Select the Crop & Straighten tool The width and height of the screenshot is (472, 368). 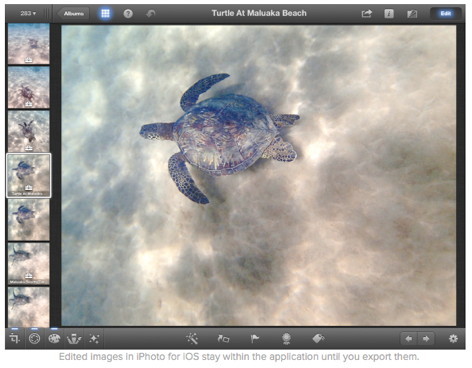[x=14, y=339]
